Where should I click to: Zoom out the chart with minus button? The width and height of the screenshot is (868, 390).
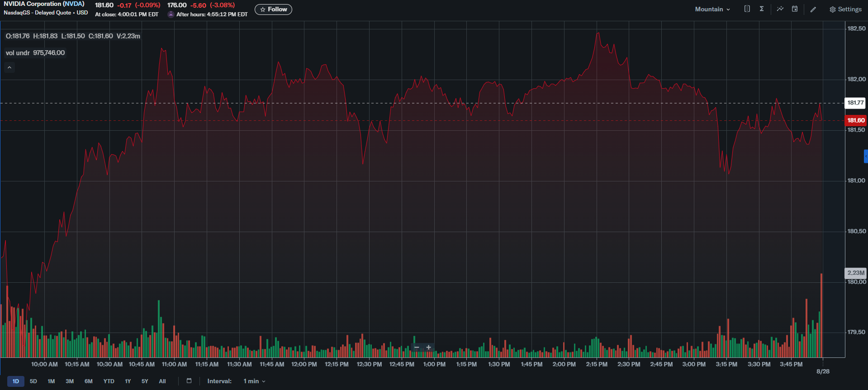point(417,347)
